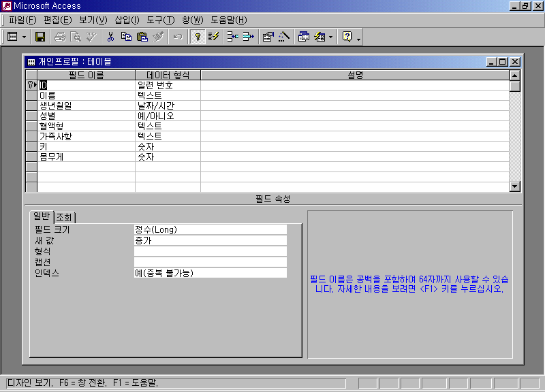The height and width of the screenshot is (392, 545).
Task: Click the datasheet View toolbar icon
Action: point(12,37)
